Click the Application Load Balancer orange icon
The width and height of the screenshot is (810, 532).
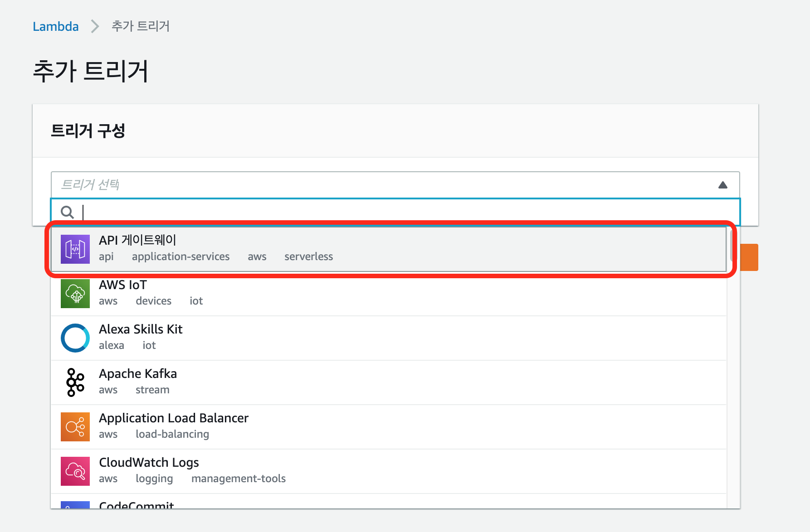pyautogui.click(x=75, y=427)
